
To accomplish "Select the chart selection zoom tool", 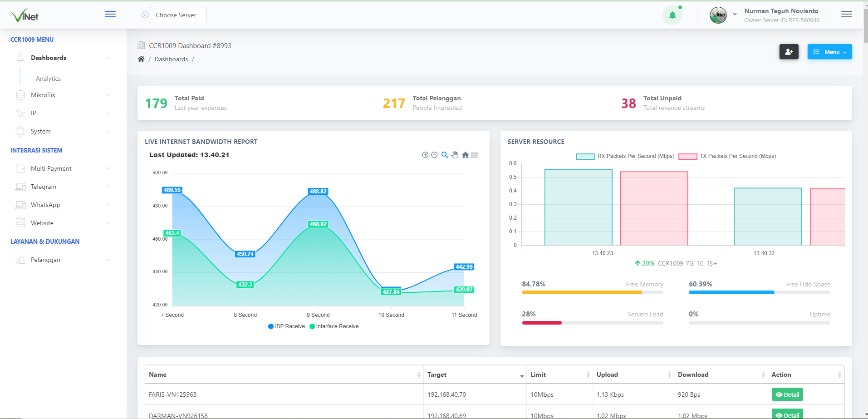I will [x=445, y=155].
